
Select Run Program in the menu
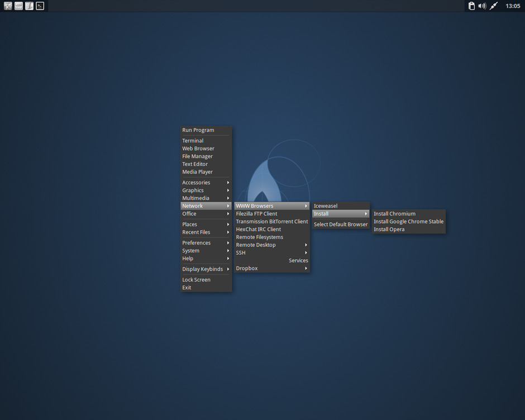206,130
